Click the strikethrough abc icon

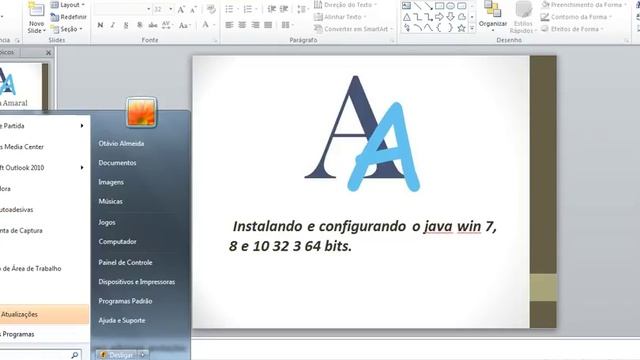[153, 25]
